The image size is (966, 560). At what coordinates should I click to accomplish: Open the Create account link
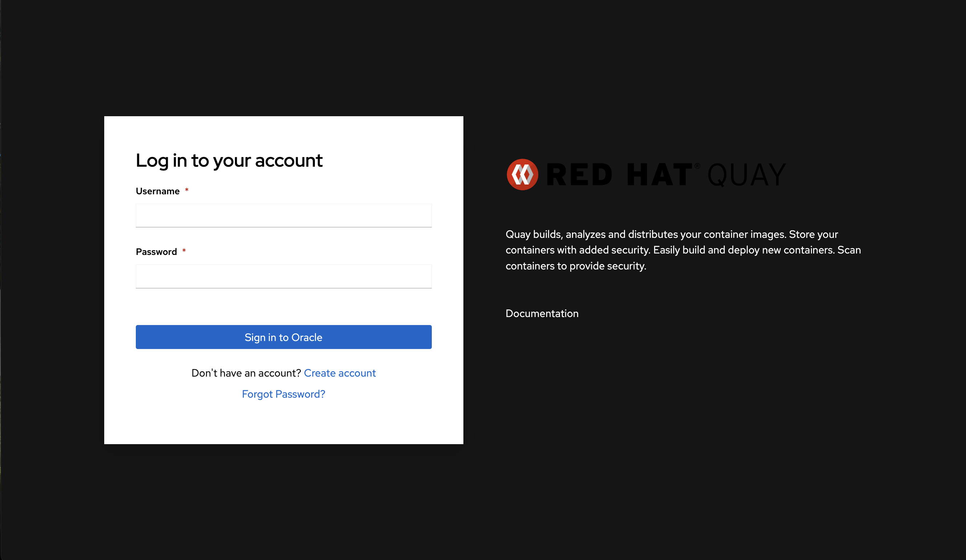340,373
